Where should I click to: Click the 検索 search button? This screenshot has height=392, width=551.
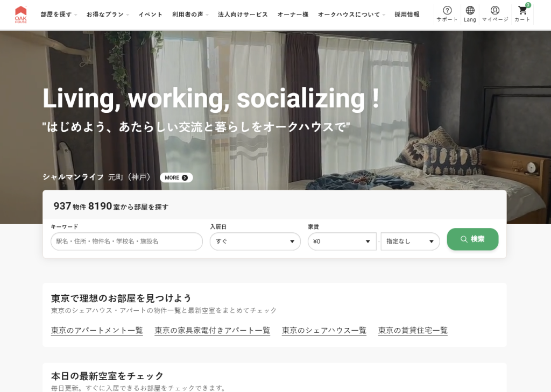coord(472,239)
